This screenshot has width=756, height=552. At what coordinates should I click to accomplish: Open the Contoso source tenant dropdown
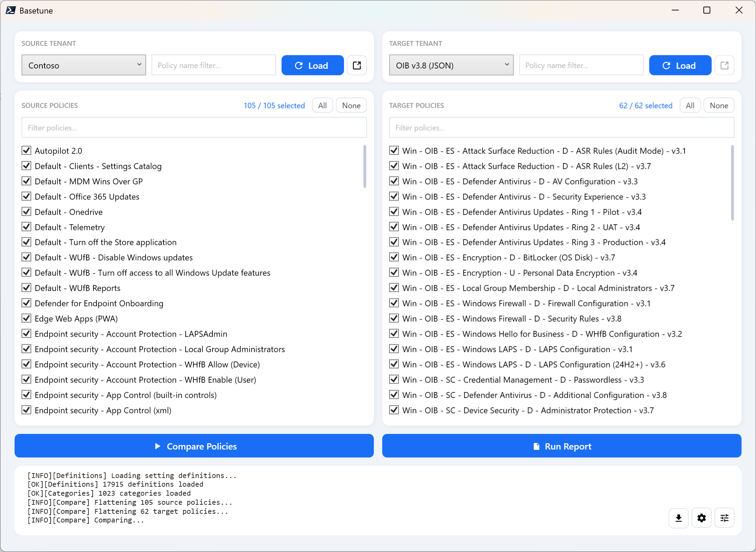pos(84,65)
